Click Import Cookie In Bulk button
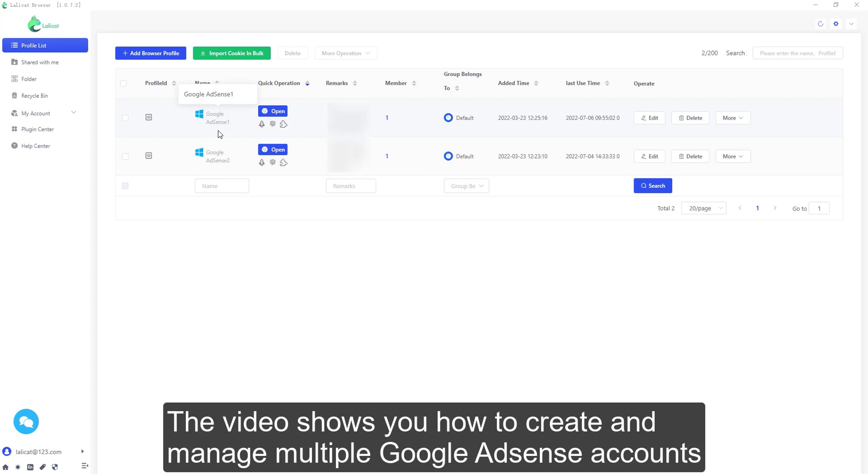The image size is (868, 474). pos(231,53)
